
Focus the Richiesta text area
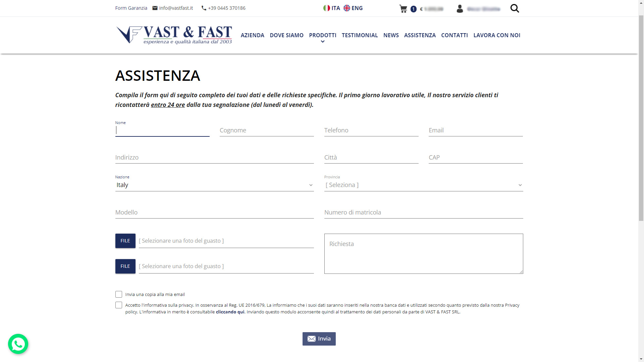(423, 254)
